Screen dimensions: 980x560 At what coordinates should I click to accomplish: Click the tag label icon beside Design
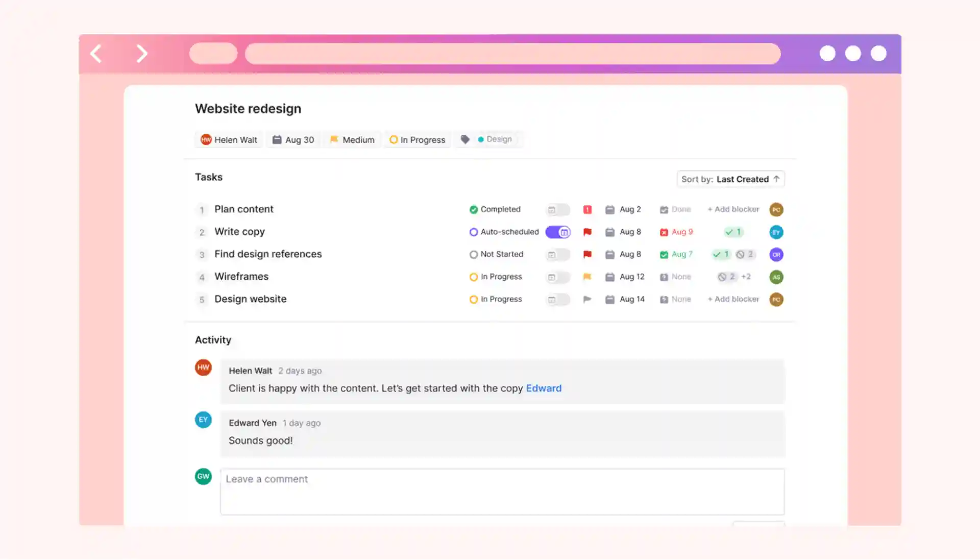point(465,139)
